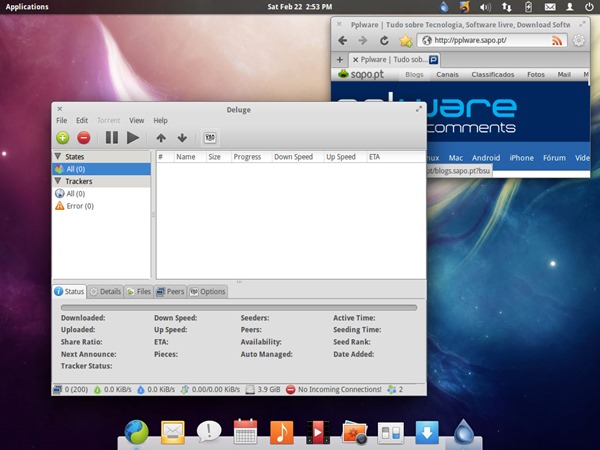The height and width of the screenshot is (450, 600).
Task: Open the File menu in Deluge
Action: click(x=62, y=121)
